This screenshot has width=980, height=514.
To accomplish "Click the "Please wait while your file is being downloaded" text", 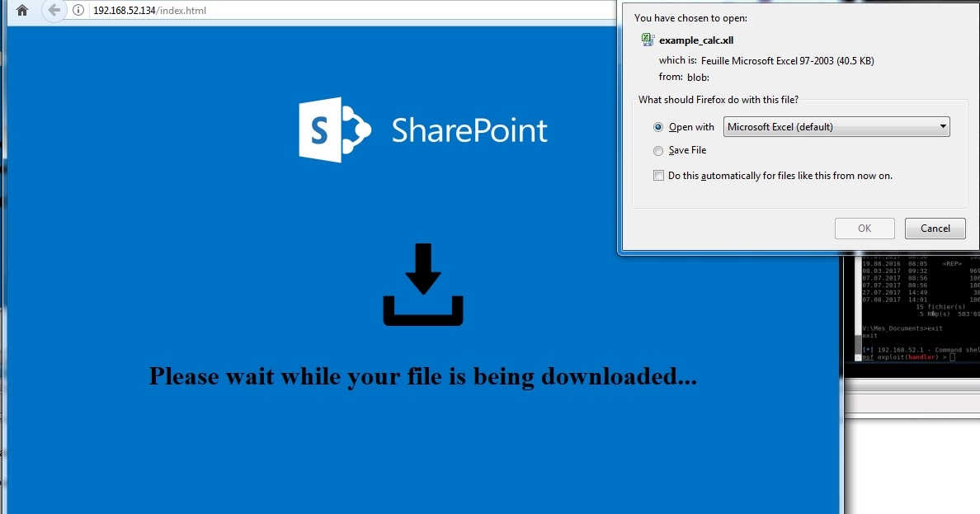I will 422,376.
